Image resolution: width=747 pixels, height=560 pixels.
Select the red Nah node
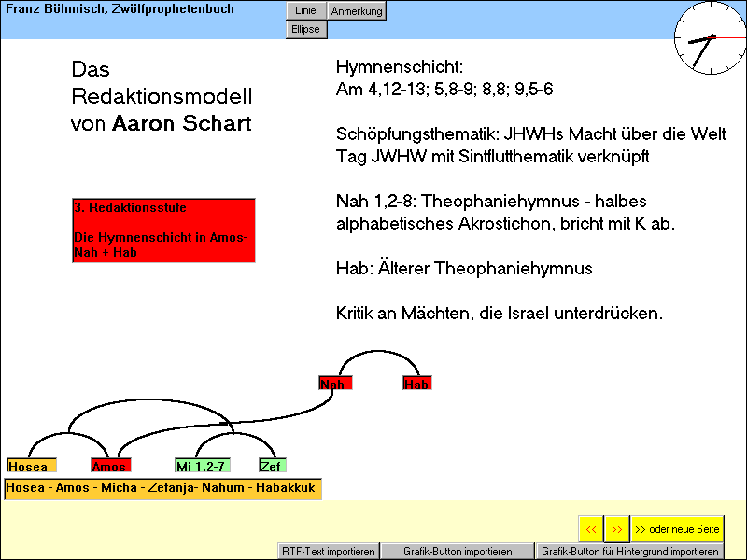click(335, 384)
